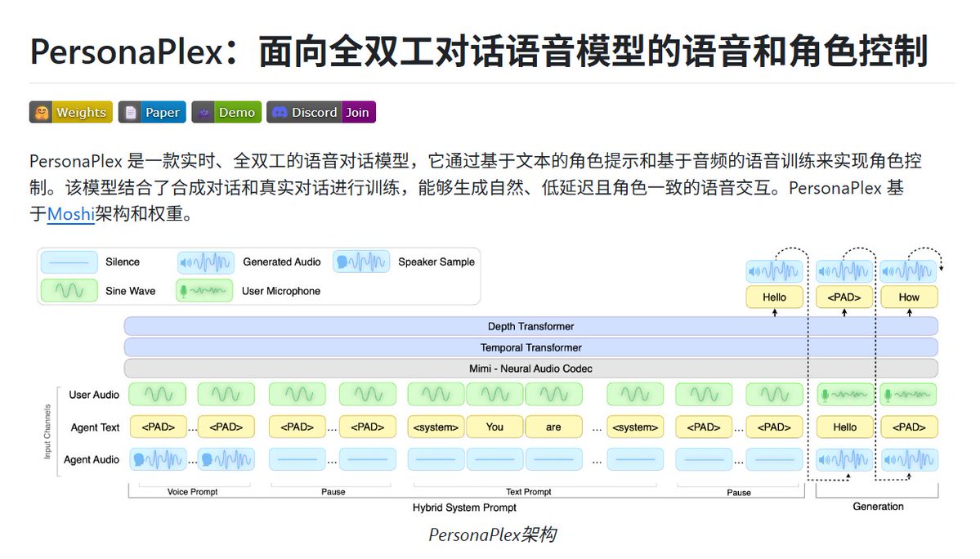980x559 pixels.
Task: Click the 'How' output token box
Action: [910, 297]
